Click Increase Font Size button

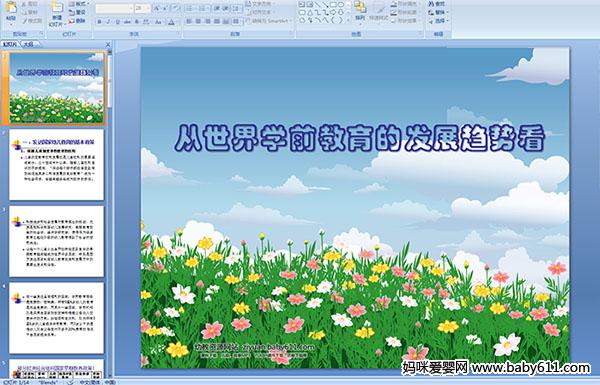[x=156, y=8]
